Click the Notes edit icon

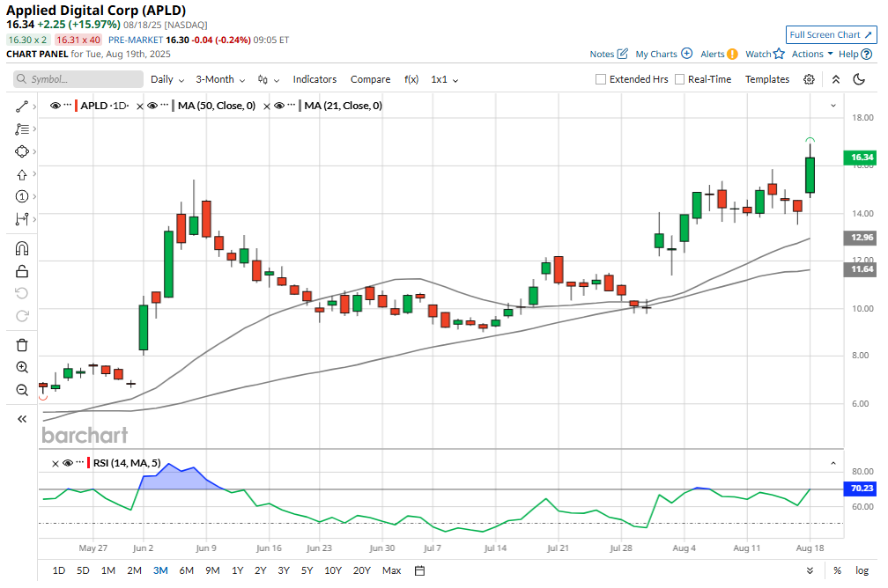(x=622, y=54)
